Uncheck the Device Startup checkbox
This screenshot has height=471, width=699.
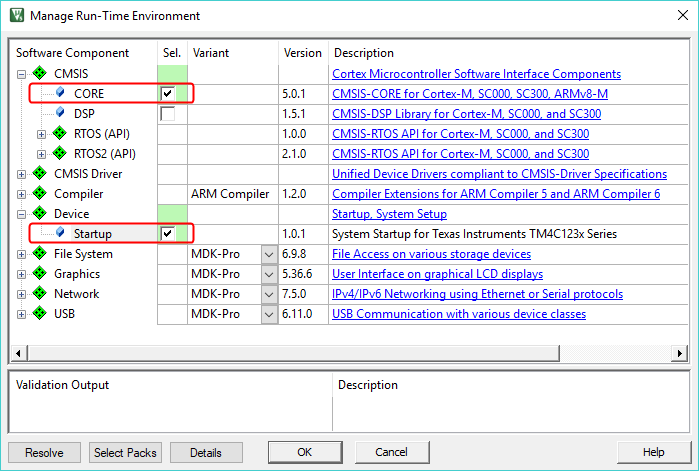168,234
